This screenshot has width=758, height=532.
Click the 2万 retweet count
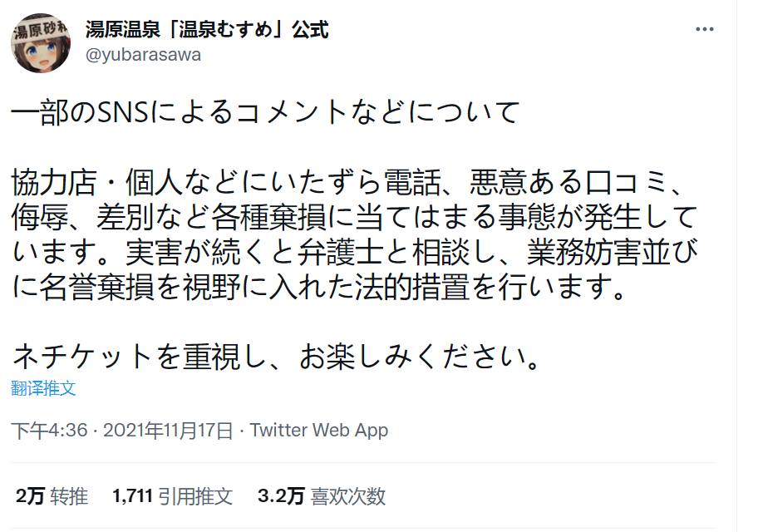(29, 496)
